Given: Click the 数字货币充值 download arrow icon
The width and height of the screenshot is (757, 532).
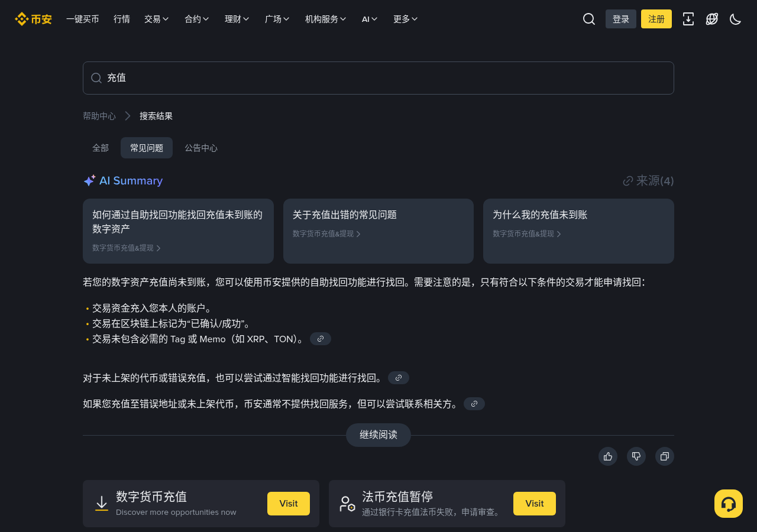Looking at the screenshot, I should (x=102, y=504).
